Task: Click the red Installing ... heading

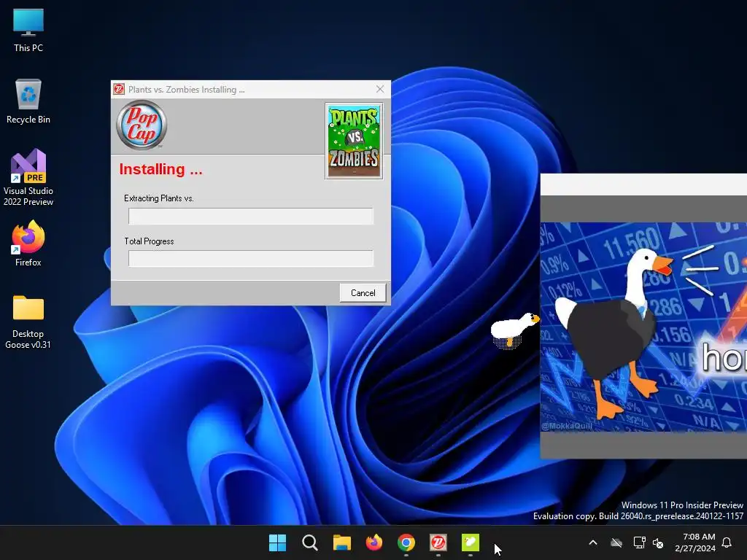Action: (160, 169)
